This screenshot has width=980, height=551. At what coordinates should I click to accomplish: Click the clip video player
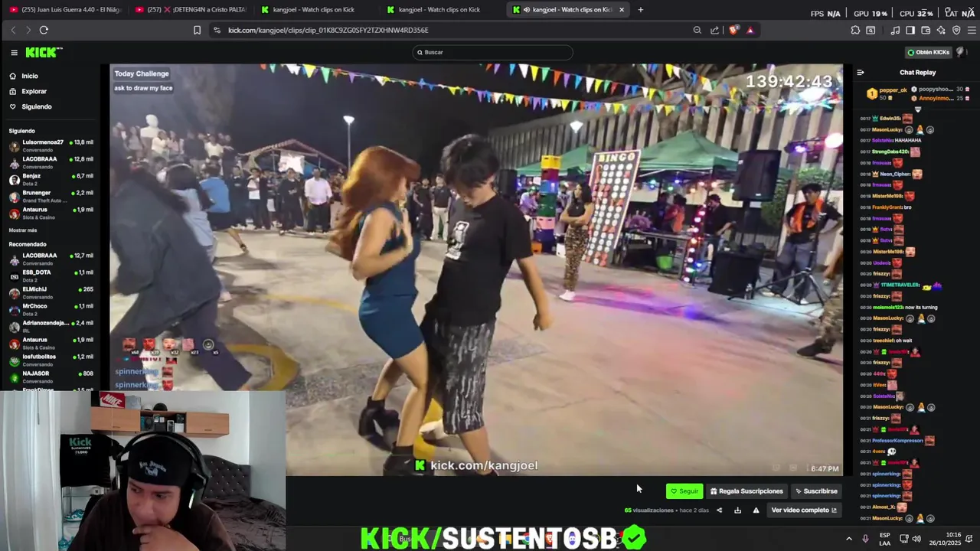pyautogui.click(x=475, y=269)
